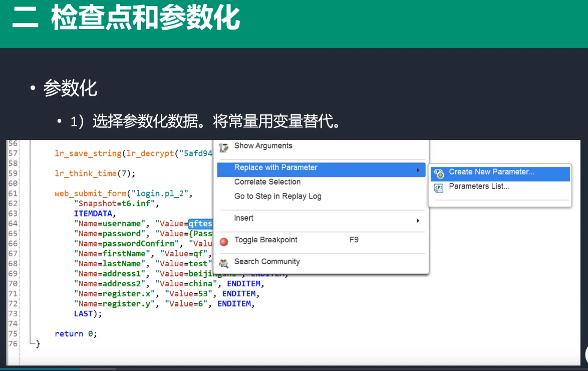Click ENDITEM on line 70
Image resolution: width=588 pixels, height=371 pixels.
(x=243, y=283)
